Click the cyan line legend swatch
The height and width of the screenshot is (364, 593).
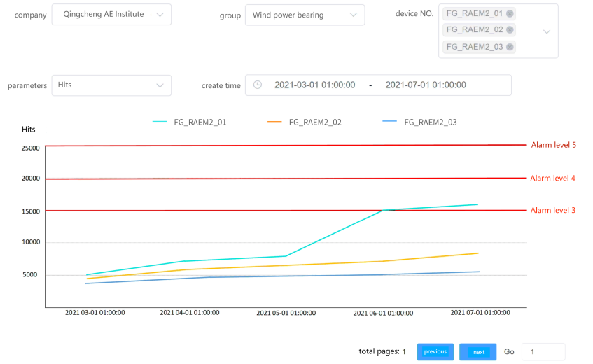point(160,122)
